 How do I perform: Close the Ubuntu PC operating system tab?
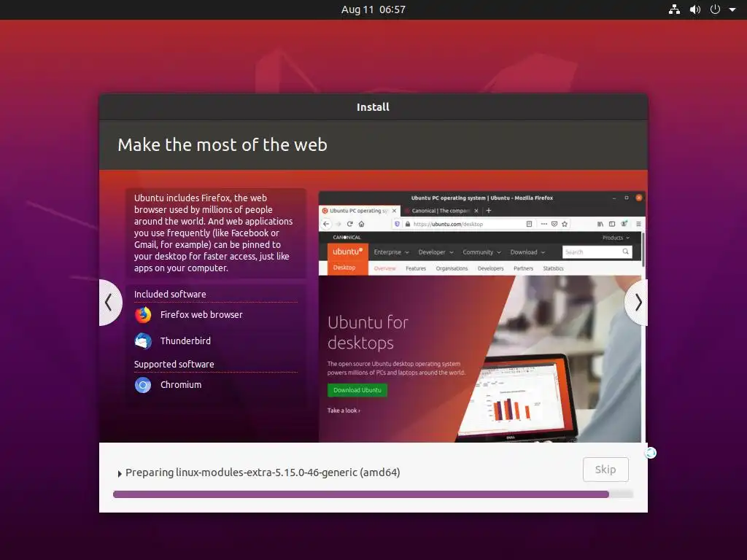(x=394, y=211)
